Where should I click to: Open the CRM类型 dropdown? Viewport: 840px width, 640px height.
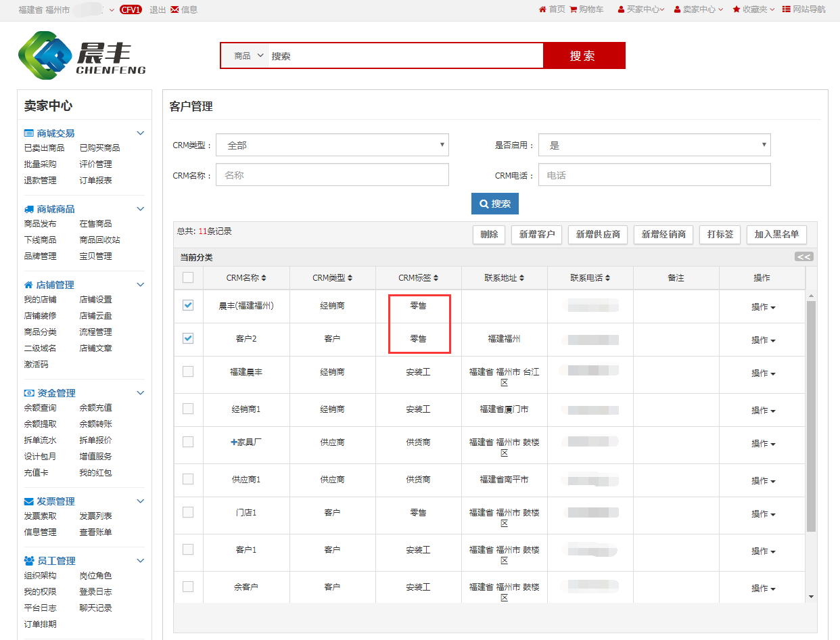point(332,145)
